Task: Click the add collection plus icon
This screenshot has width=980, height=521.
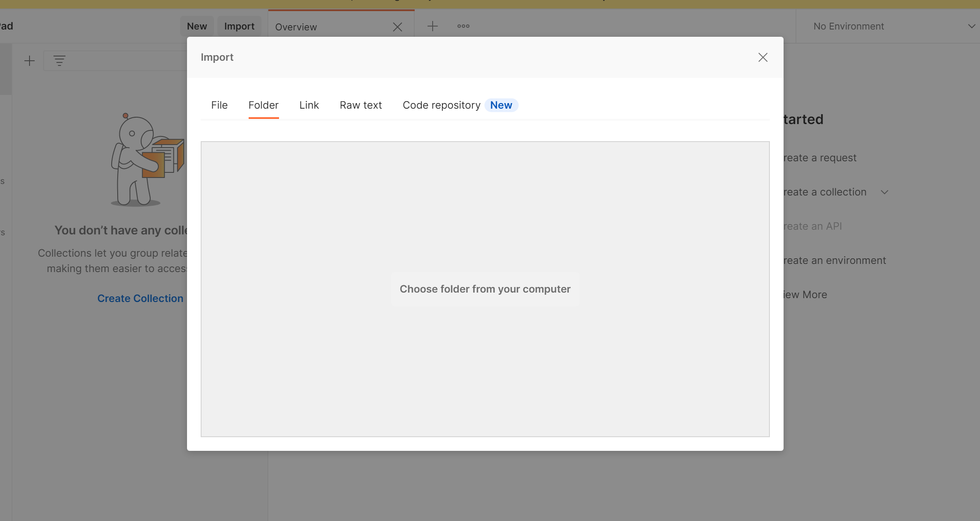Action: [30, 61]
